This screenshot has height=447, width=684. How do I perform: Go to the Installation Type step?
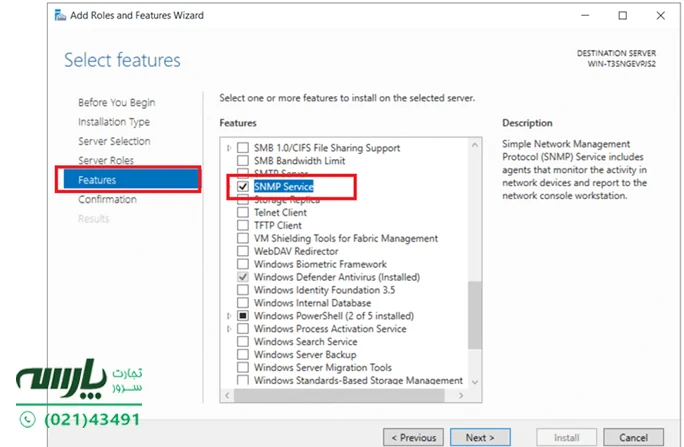[114, 122]
